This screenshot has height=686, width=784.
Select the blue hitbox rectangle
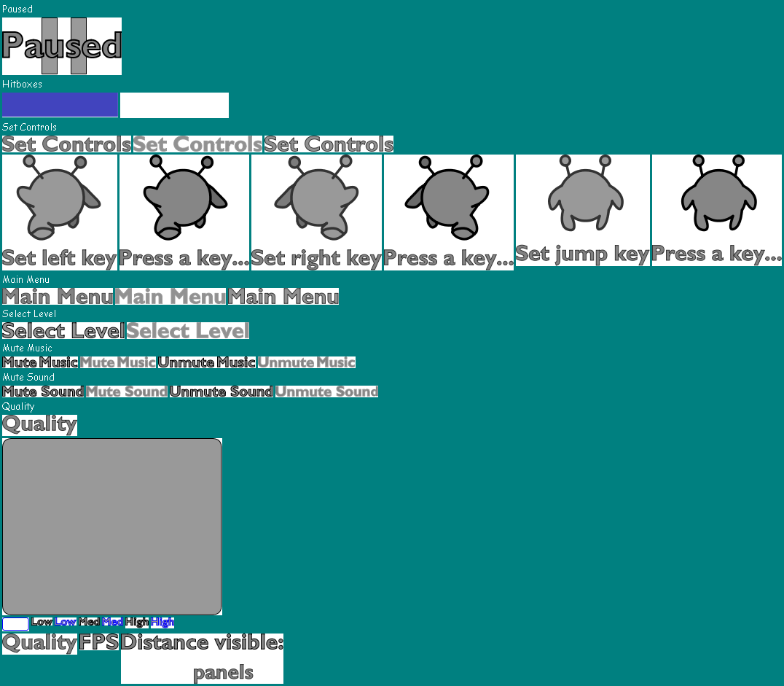tap(60, 104)
